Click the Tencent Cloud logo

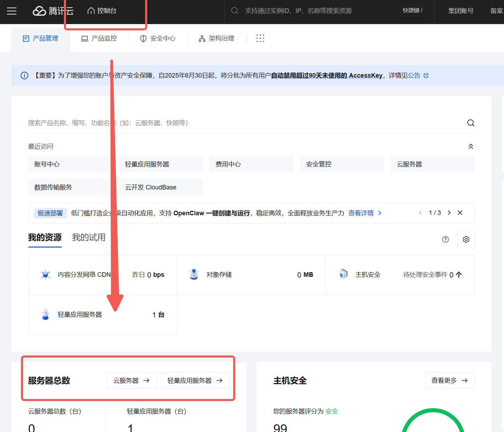click(53, 11)
